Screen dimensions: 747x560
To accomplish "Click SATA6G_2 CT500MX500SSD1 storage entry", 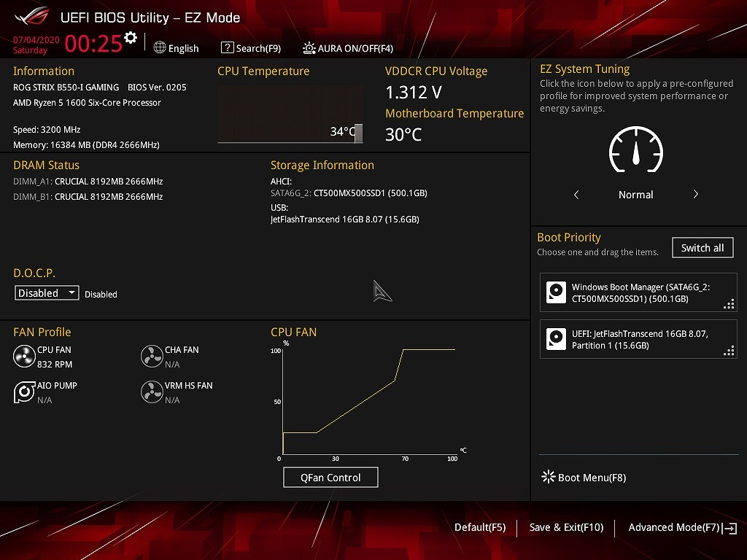I will (x=349, y=192).
